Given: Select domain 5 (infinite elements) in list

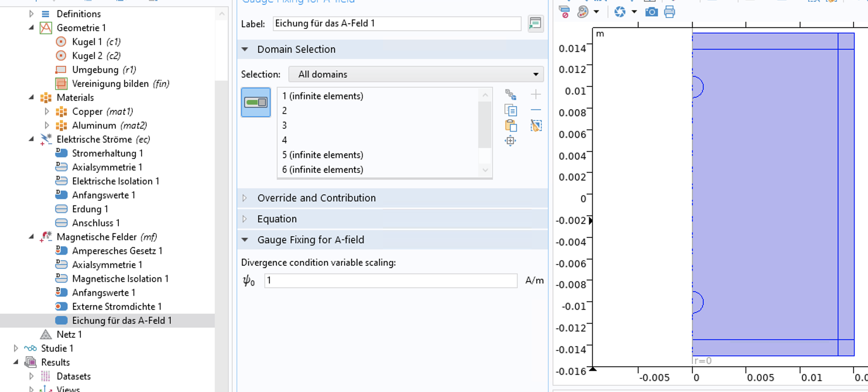Looking at the screenshot, I should (322, 155).
